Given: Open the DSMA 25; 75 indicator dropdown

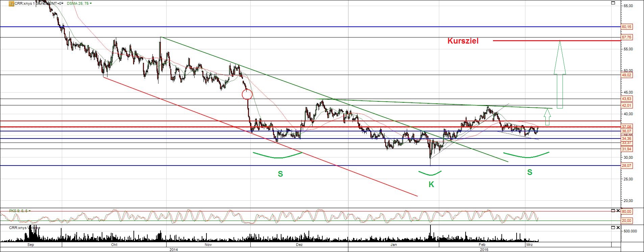Looking at the screenshot, I should (91, 3).
